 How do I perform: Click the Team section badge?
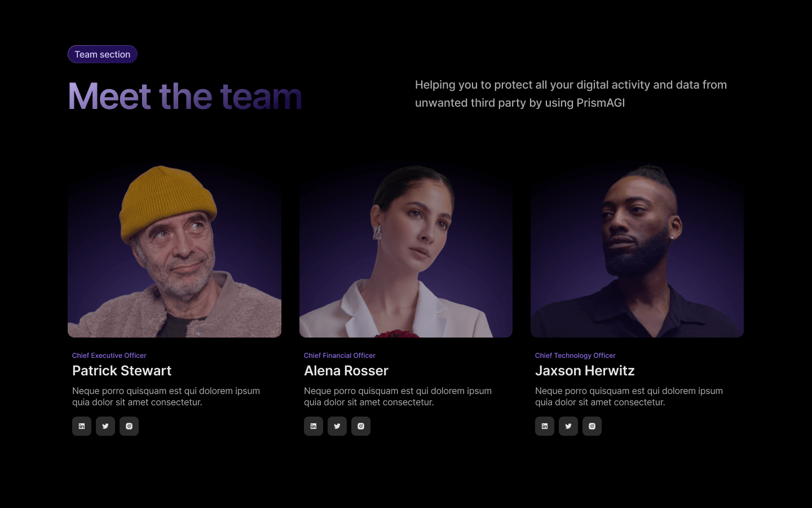click(x=103, y=54)
